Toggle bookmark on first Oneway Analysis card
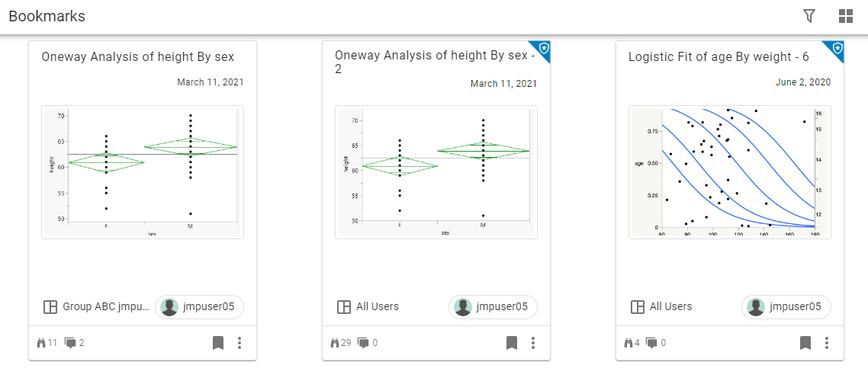Image resolution: width=868 pixels, height=381 pixels. point(218,343)
